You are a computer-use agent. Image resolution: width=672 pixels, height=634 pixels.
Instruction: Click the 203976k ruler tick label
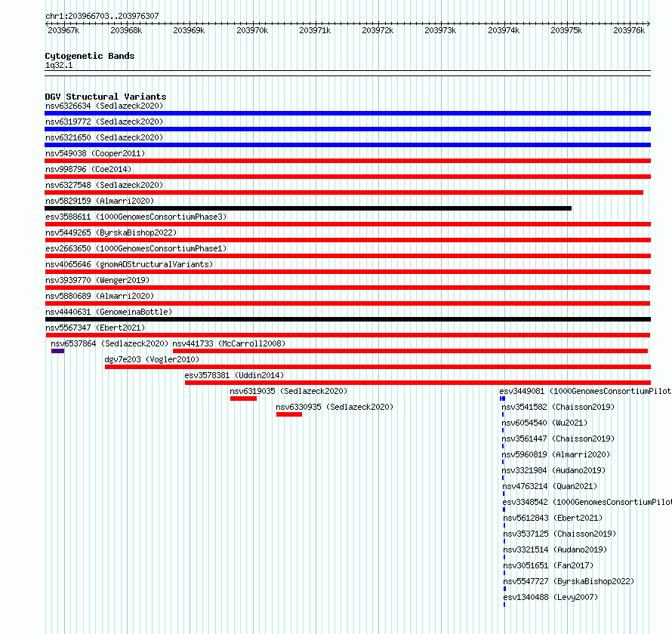point(629,30)
